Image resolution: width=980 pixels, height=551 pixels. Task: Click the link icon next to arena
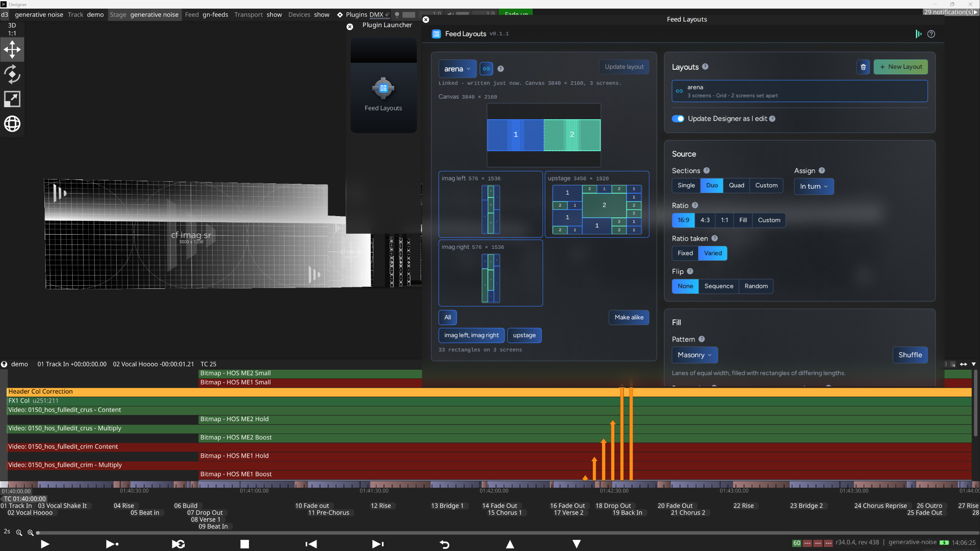click(x=486, y=68)
